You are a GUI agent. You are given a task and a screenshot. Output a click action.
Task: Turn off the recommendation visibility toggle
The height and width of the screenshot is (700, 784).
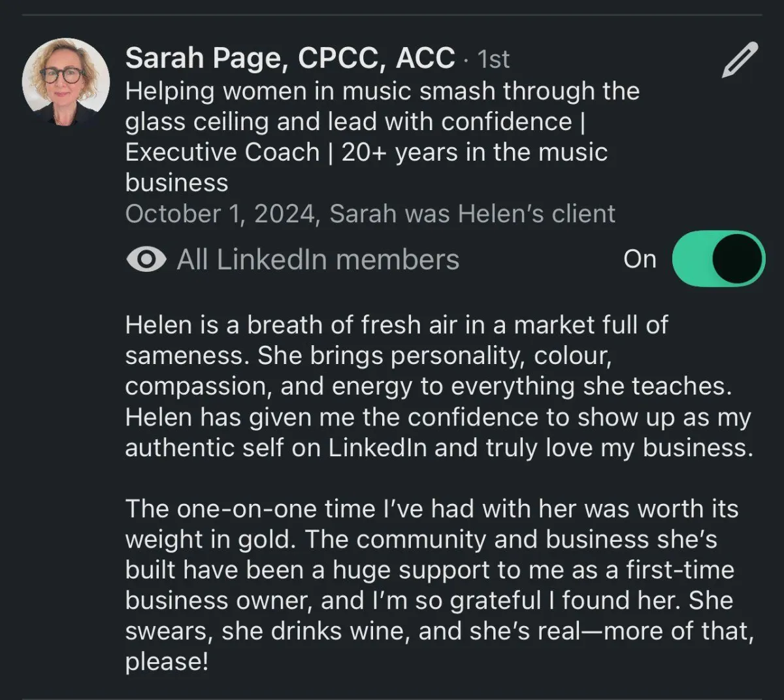click(x=718, y=259)
